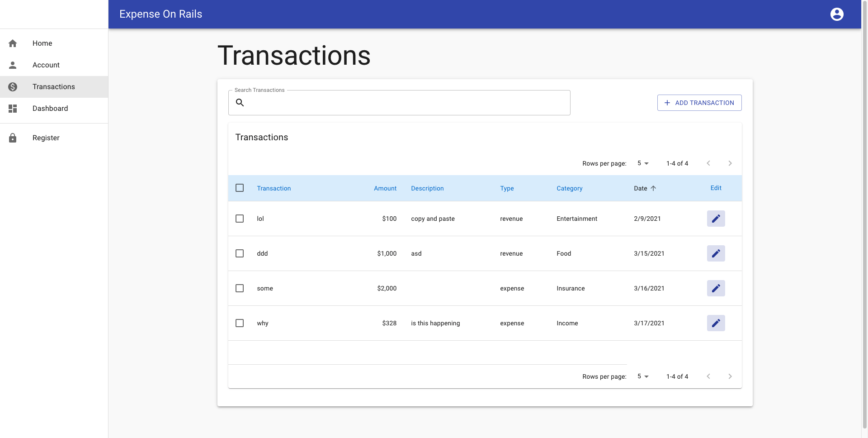Sort by the Description column header

[427, 188]
